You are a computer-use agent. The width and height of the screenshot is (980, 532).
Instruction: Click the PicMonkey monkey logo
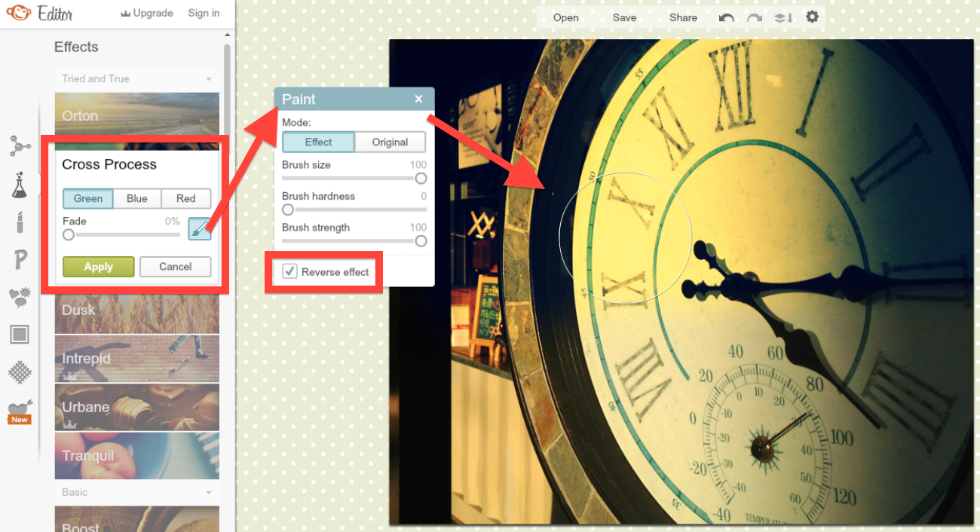17,13
